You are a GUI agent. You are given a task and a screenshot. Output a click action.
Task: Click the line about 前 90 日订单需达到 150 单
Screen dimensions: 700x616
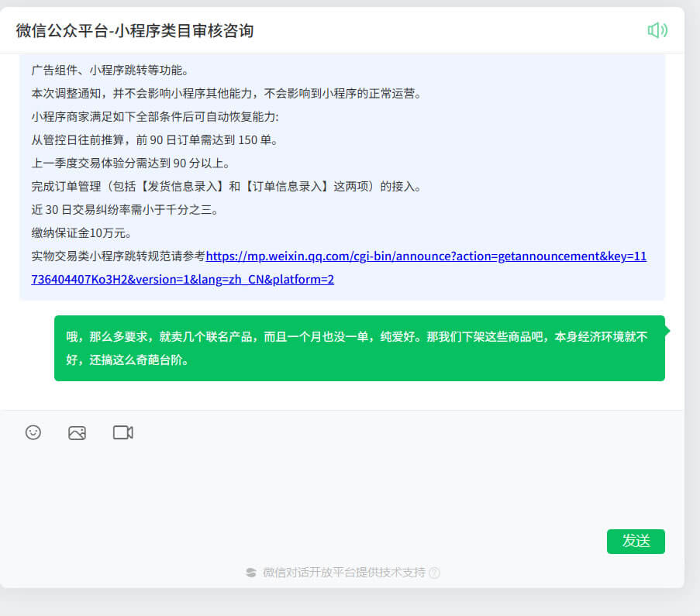point(154,140)
